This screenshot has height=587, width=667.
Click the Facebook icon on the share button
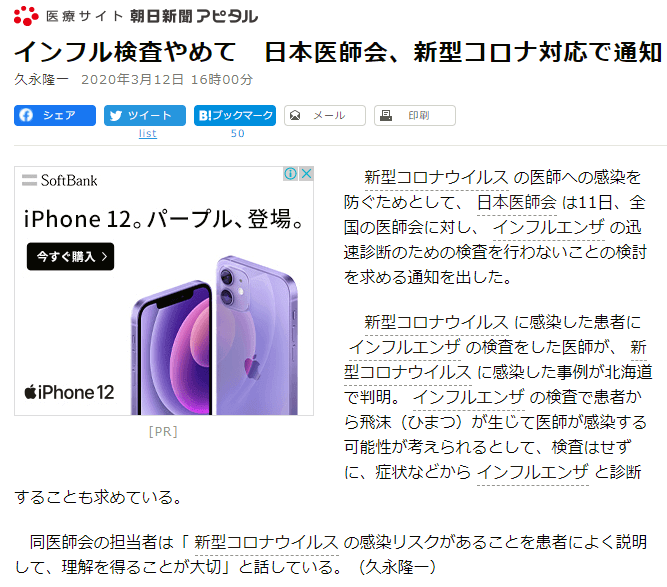pyautogui.click(x=26, y=115)
